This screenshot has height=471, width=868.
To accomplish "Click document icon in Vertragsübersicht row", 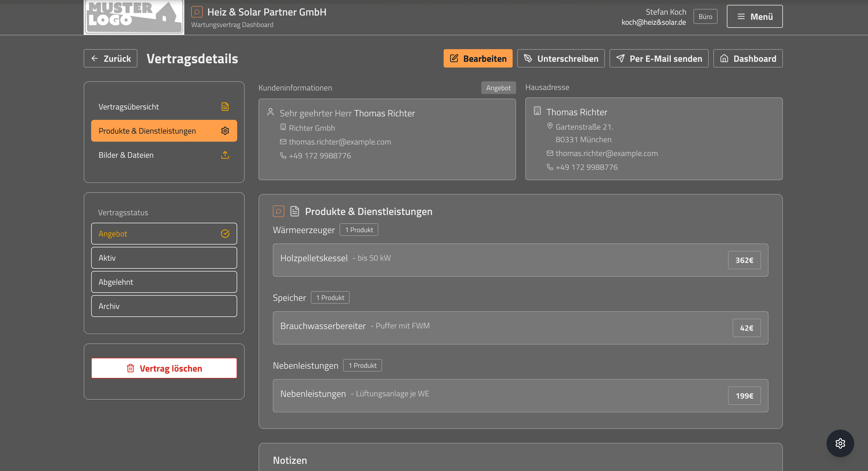I will click(x=225, y=106).
